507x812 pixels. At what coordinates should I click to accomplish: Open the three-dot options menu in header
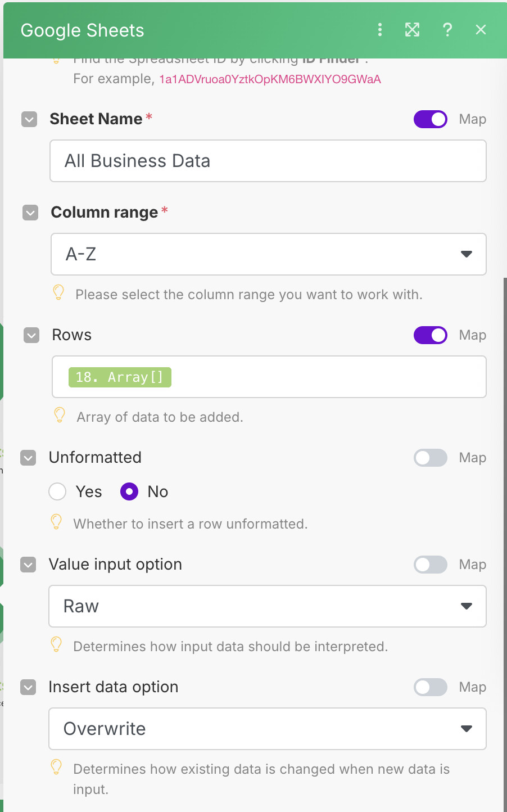click(380, 30)
